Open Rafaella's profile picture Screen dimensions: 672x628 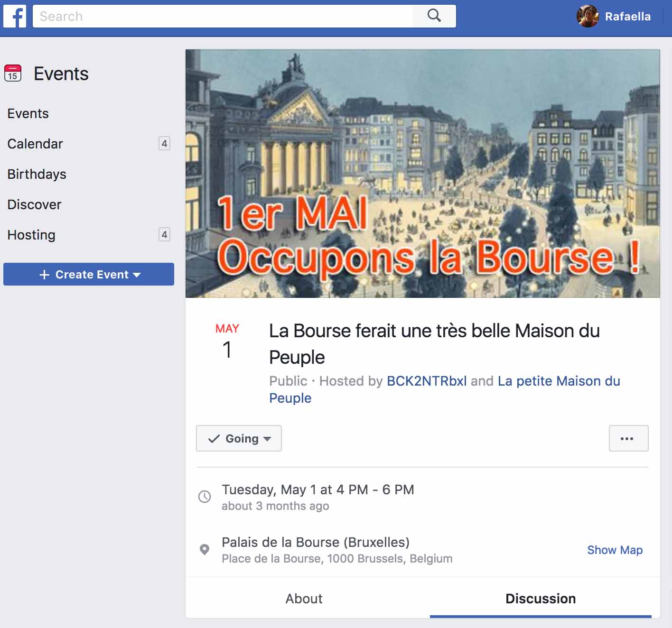pyautogui.click(x=588, y=16)
